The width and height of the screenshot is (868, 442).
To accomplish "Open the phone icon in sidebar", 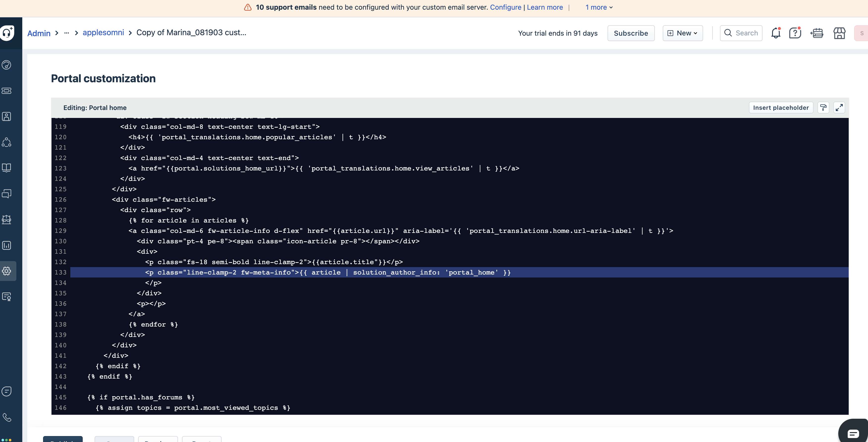I will (x=7, y=417).
